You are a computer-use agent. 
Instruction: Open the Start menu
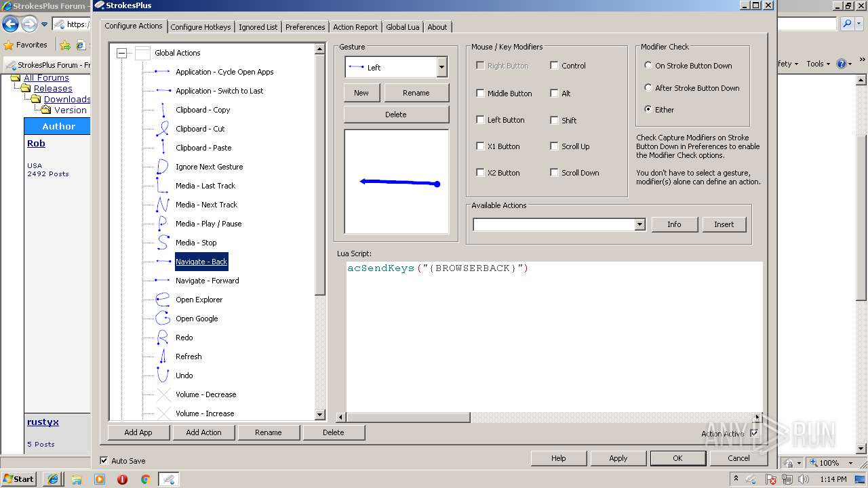pyautogui.click(x=18, y=479)
